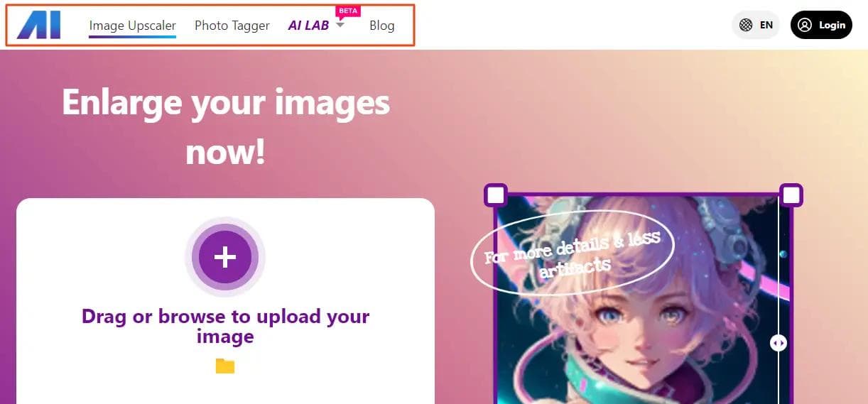The image size is (868, 404).
Task: Click the purple plus upload icon
Action: [225, 257]
